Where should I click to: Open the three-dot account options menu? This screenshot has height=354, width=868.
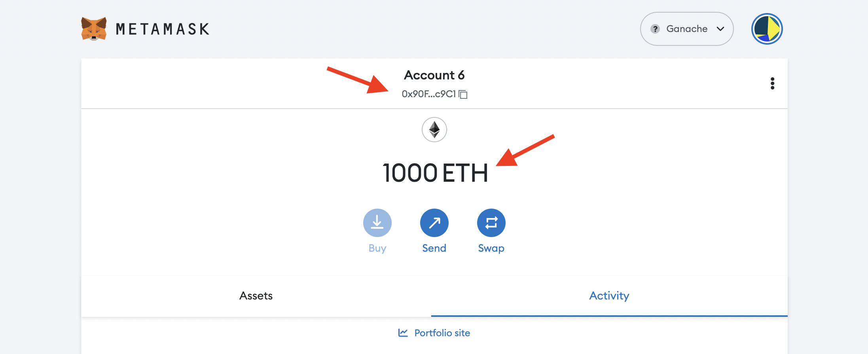point(772,83)
